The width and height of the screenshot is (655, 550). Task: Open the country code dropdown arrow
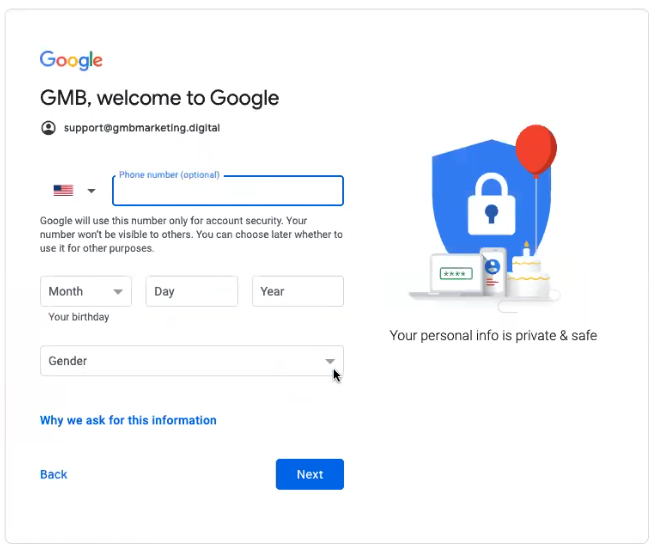(91, 191)
